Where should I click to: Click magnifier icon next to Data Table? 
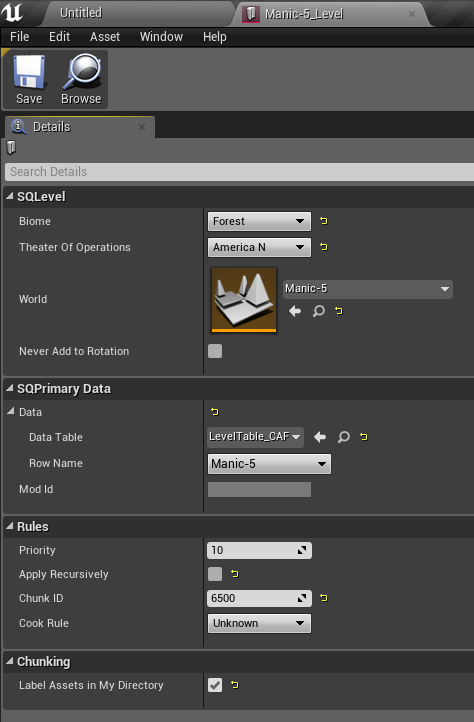pos(344,437)
